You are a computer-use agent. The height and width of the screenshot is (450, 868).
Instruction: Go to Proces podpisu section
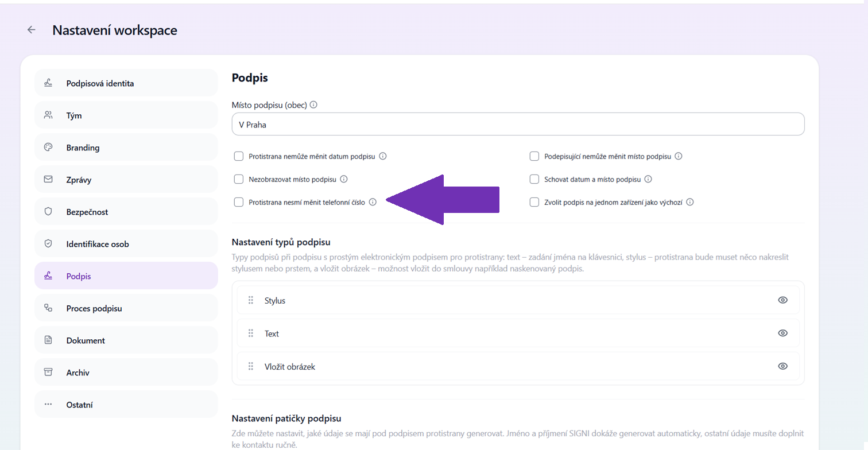coord(126,308)
